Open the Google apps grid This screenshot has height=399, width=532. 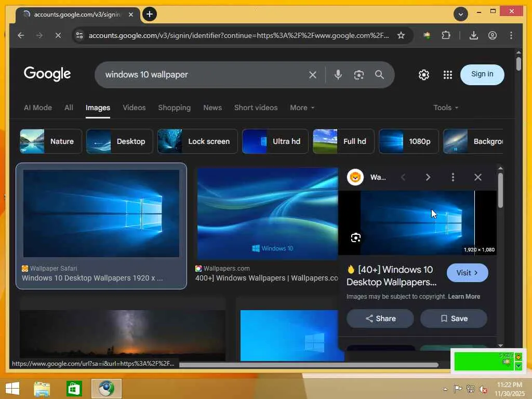click(447, 75)
